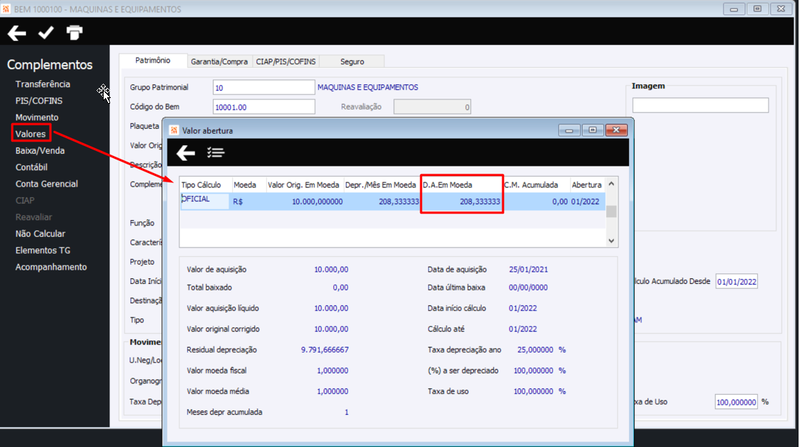Click the printer icon in main toolbar
The image size is (800, 447).
click(74, 33)
